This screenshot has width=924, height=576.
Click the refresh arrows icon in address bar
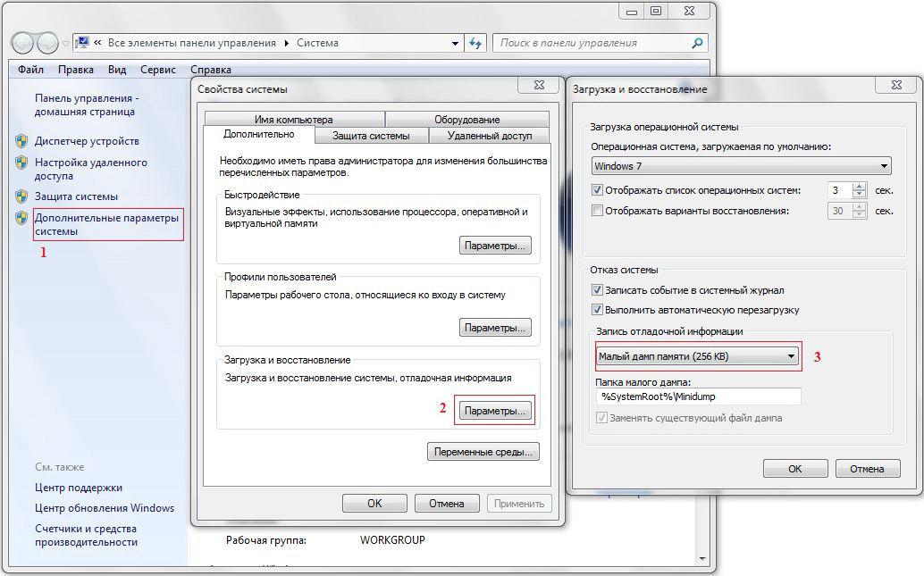pos(475,43)
